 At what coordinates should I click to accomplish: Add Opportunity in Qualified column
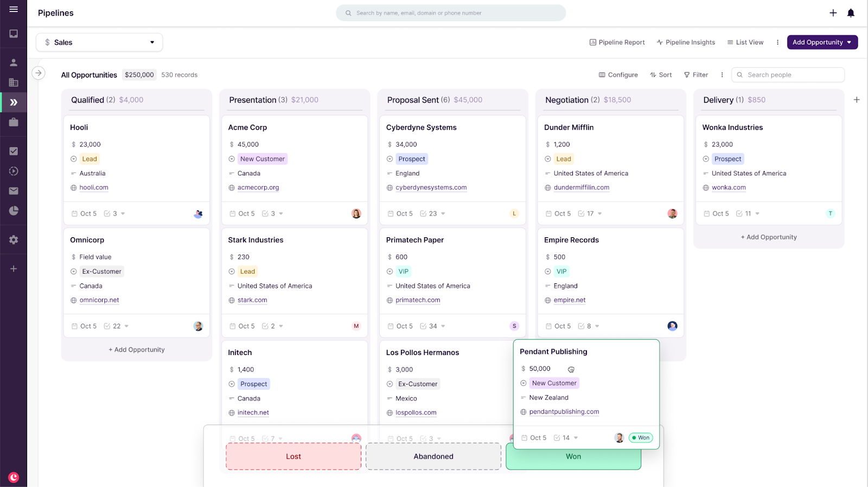[137, 350]
